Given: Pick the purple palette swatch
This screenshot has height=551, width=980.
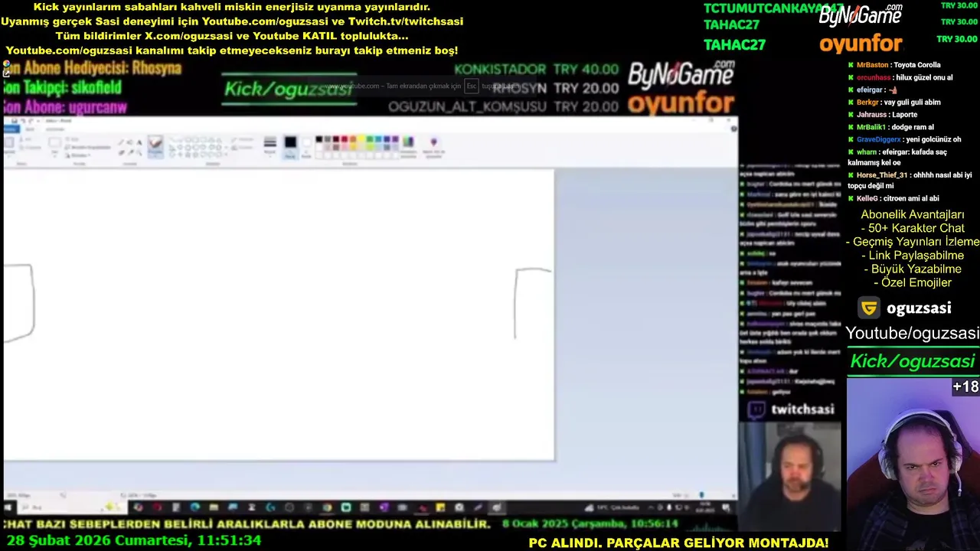Looking at the screenshot, I should point(394,139).
